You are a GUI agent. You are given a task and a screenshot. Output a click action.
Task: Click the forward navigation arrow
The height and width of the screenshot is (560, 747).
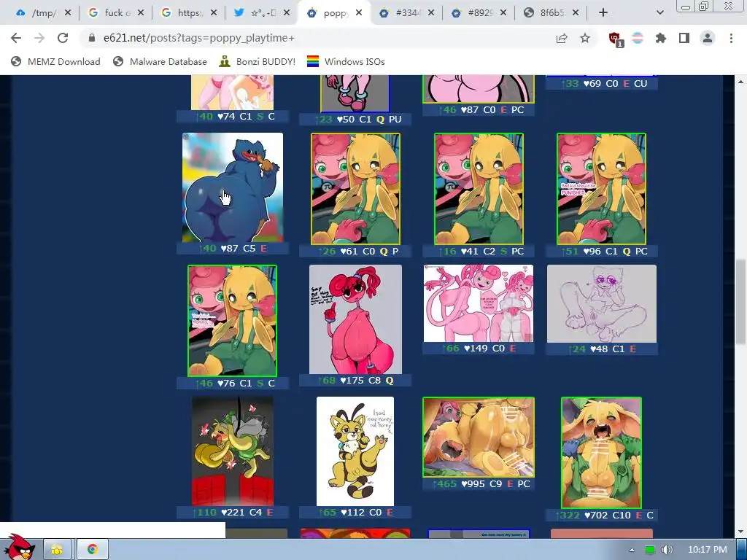coord(39,38)
